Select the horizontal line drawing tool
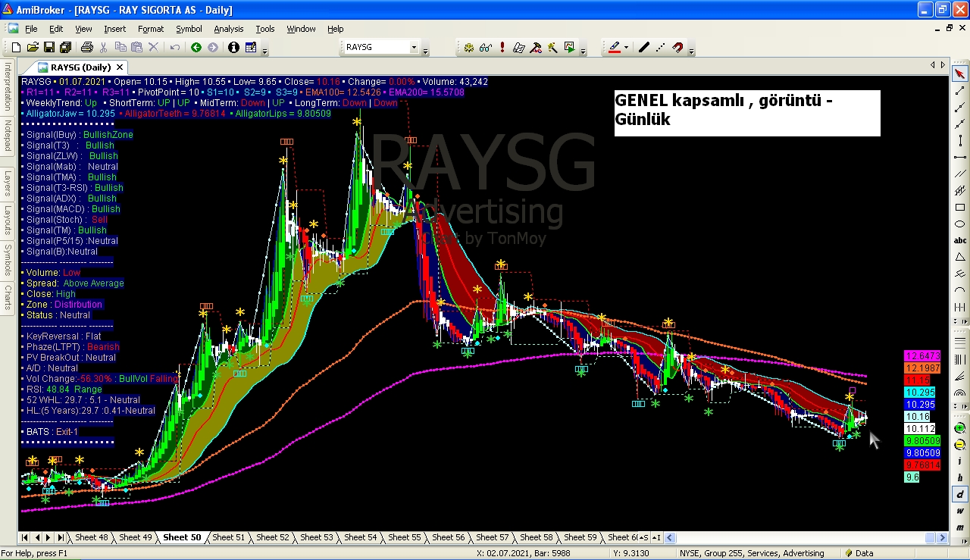This screenshot has height=560, width=970. 960,157
